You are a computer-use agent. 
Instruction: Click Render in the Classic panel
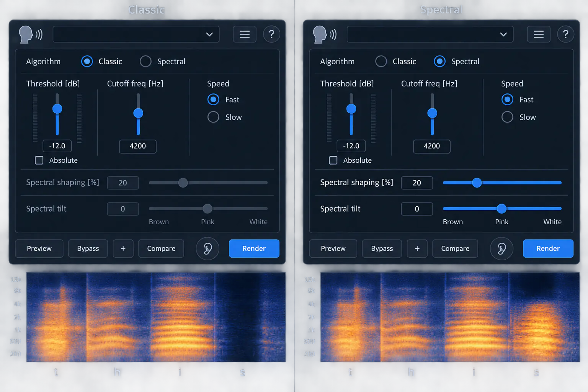click(254, 249)
